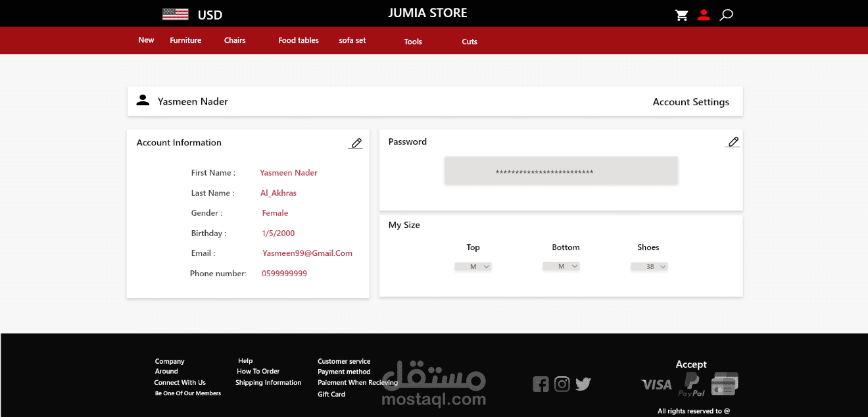The height and width of the screenshot is (417, 868).
Task: Click profile avatar icon beside Yasmeen Nader
Action: click(143, 100)
